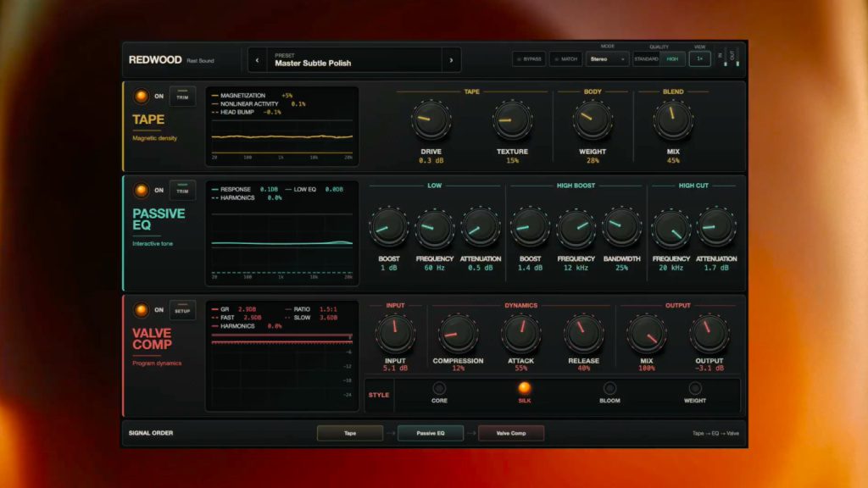Change the 1x view size
This screenshot has width=868, height=488.
click(699, 58)
